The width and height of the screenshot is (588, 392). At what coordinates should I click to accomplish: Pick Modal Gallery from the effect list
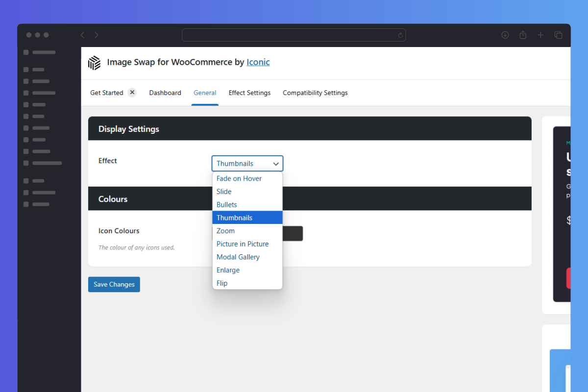(238, 257)
